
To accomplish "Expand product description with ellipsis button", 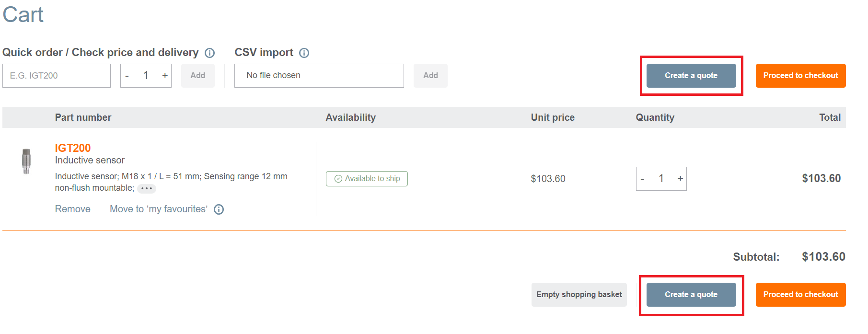I will point(147,188).
